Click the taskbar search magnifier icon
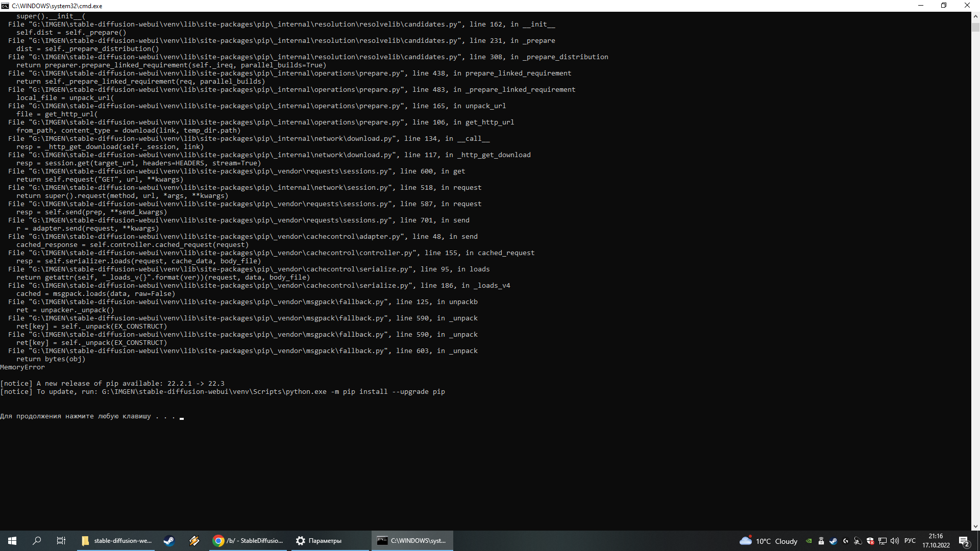This screenshot has height=551, width=980. click(37, 541)
